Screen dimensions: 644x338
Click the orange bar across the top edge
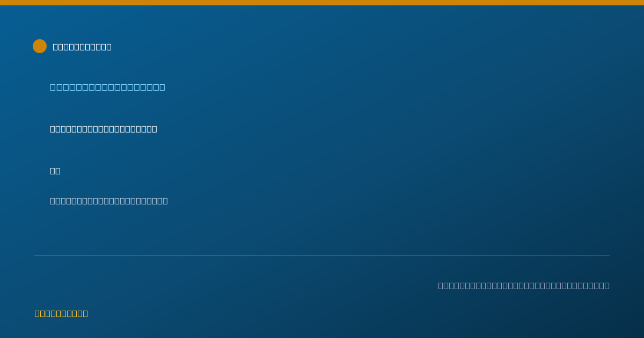coord(322,3)
